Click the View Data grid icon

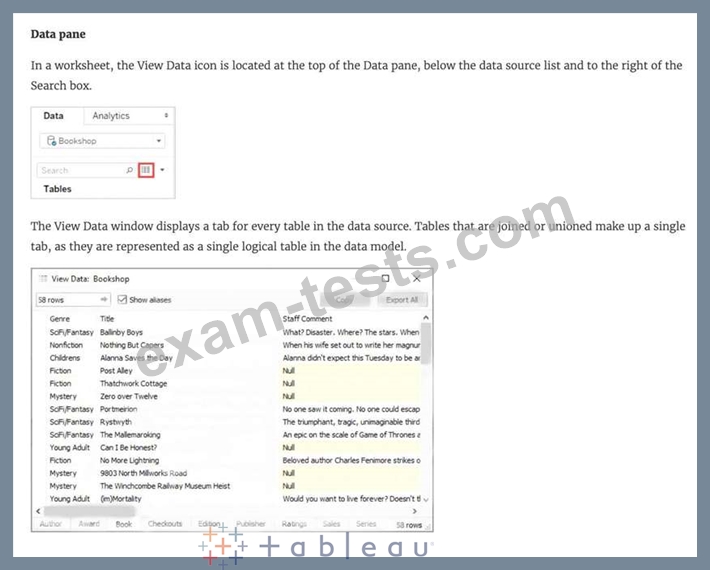pyautogui.click(x=146, y=170)
